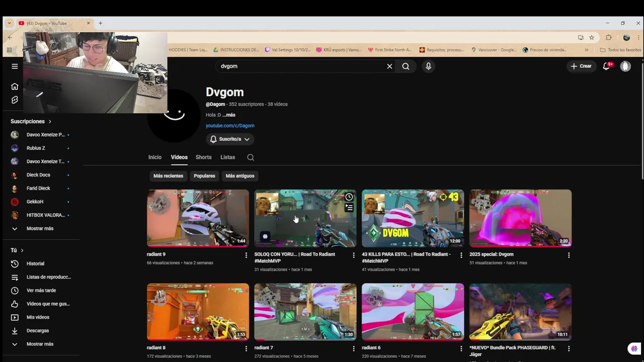Open the browser extensions puzzle icon

(x=609, y=38)
